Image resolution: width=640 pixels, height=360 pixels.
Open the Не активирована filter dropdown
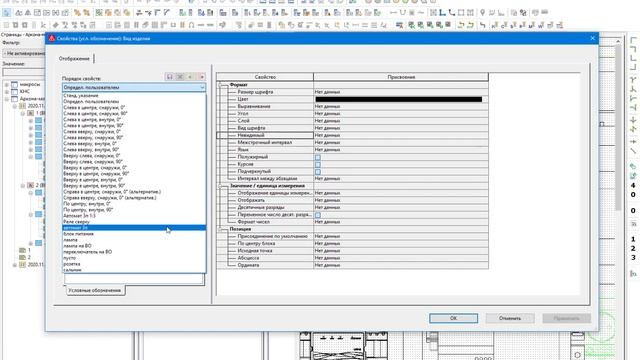(x=24, y=53)
